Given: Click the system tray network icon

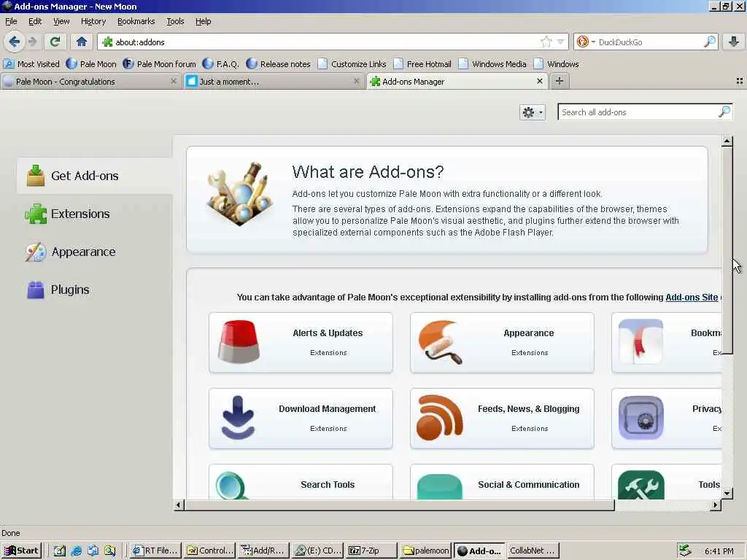Looking at the screenshot, I should pyautogui.click(x=684, y=551).
